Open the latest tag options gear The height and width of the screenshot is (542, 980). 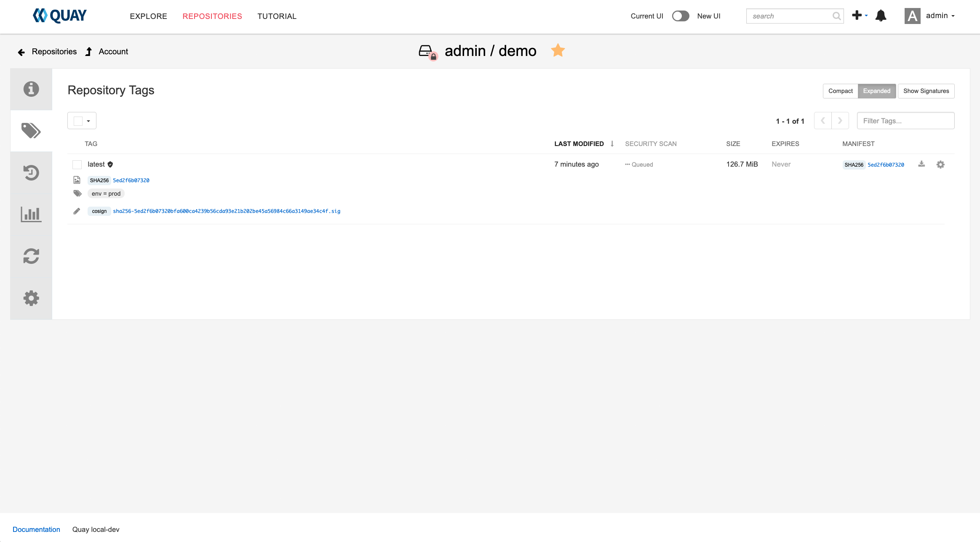point(940,165)
